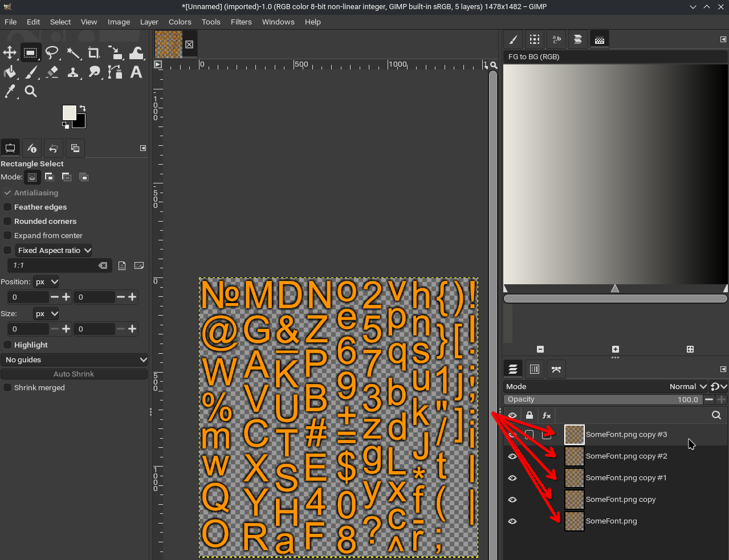The height and width of the screenshot is (560, 729).
Task: Click the foreground color swatch
Action: pyautogui.click(x=69, y=112)
